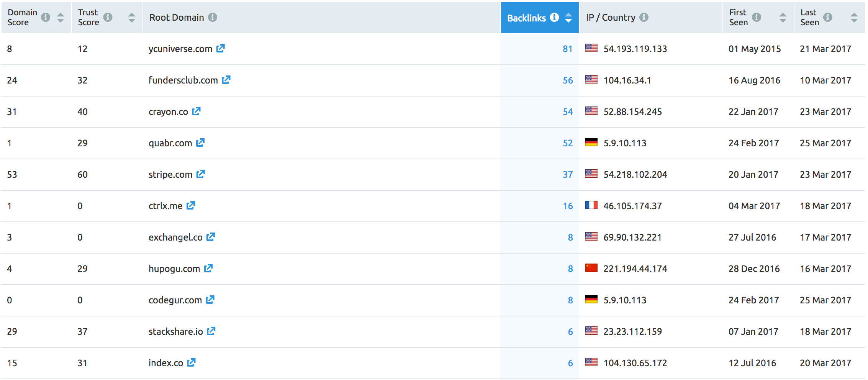
Task: Sort table by Domain Score arrows
Action: coord(61,17)
